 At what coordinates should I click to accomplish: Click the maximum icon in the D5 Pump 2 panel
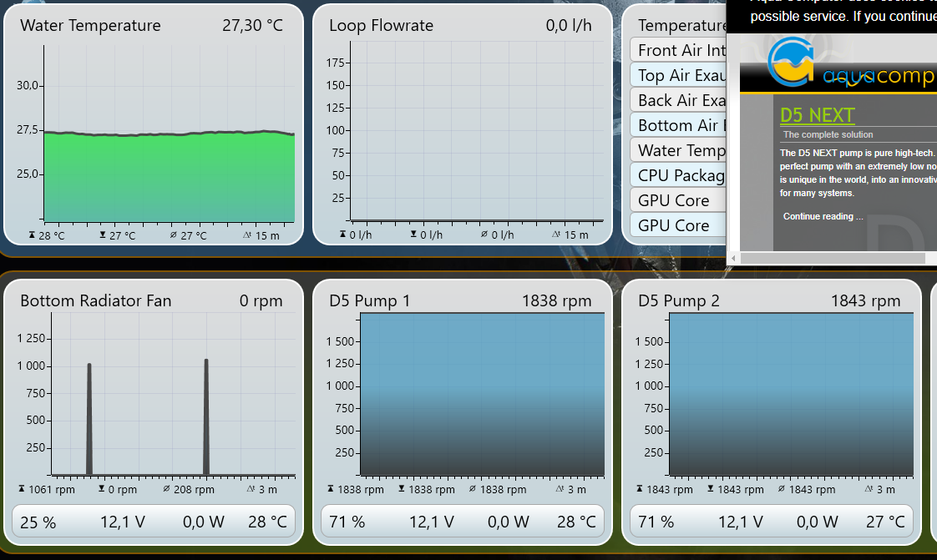[640, 488]
